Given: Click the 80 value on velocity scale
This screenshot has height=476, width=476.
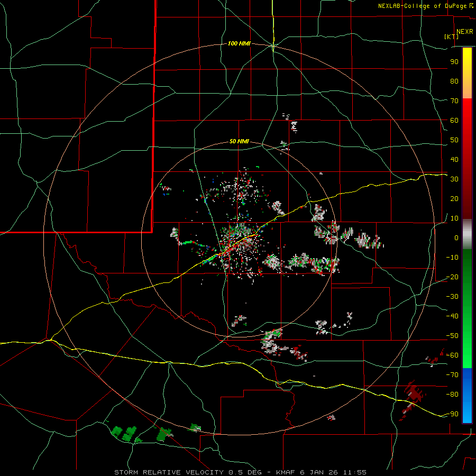Looking at the screenshot, I should pyautogui.click(x=454, y=81).
